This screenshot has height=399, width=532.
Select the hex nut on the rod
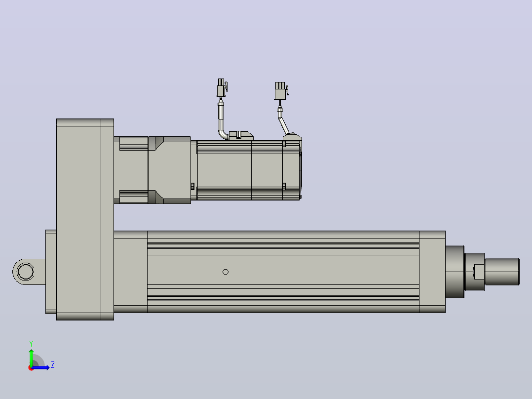(x=475, y=272)
